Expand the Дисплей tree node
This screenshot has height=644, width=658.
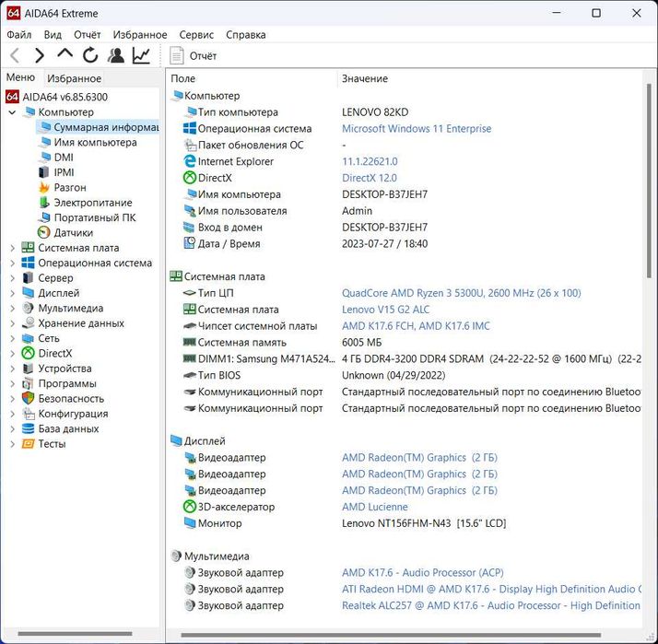point(13,293)
